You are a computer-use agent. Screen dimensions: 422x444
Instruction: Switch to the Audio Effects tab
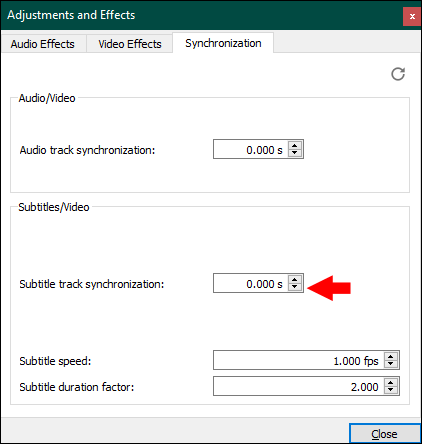(x=43, y=44)
